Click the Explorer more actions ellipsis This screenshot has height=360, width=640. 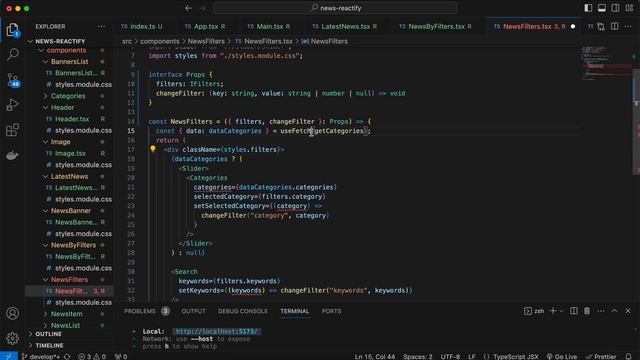101,27
